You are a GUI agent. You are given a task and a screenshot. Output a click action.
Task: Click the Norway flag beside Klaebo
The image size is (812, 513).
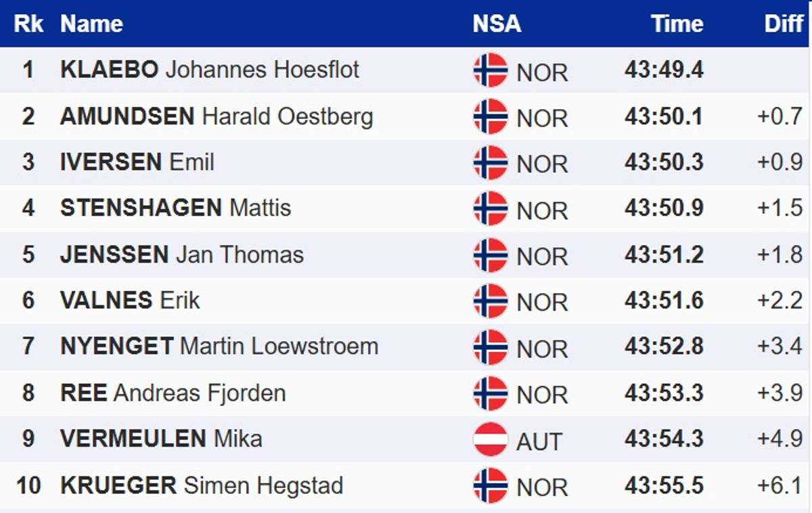coord(491,70)
